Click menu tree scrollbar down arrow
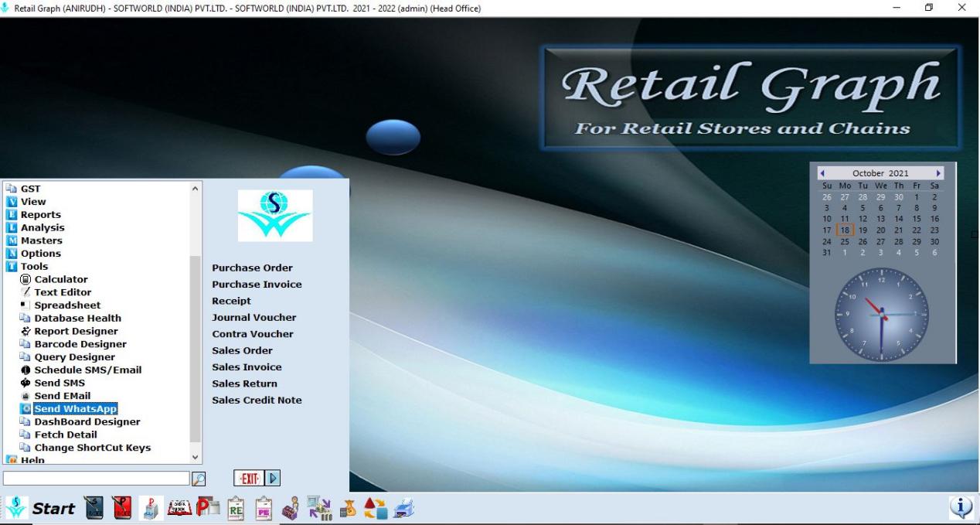The width and height of the screenshot is (980, 525). pos(195,458)
